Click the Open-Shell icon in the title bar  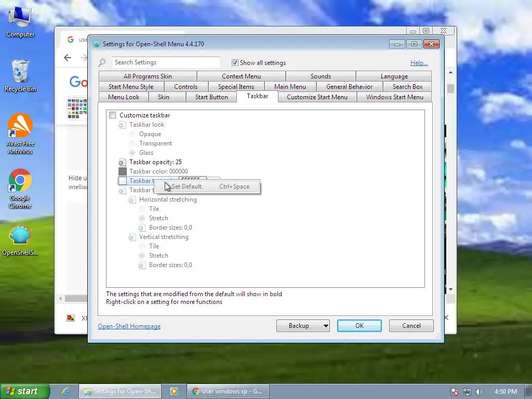point(96,44)
